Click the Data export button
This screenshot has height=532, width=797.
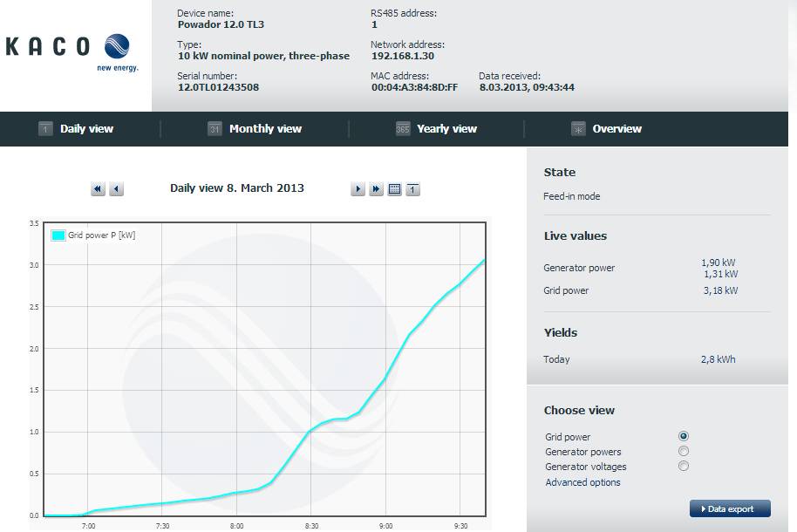730,508
